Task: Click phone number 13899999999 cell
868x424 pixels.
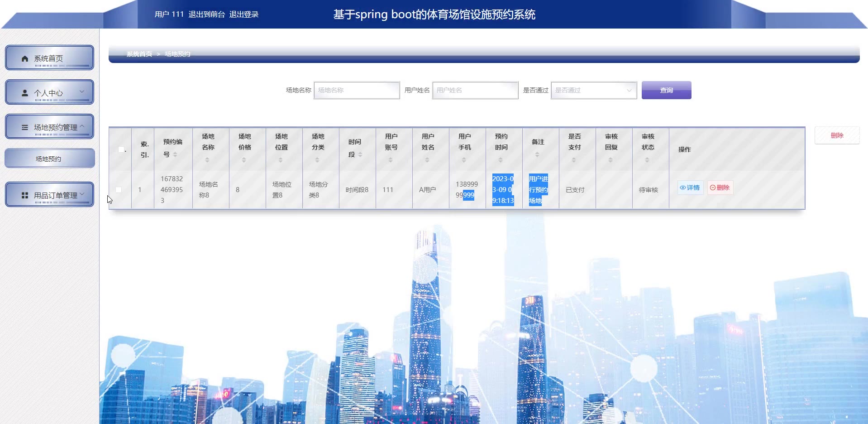Action: point(467,190)
